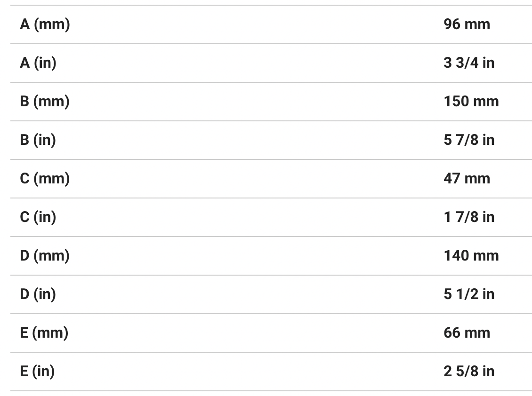Select the 5 7/8 in value
532x396 pixels.
469,140
